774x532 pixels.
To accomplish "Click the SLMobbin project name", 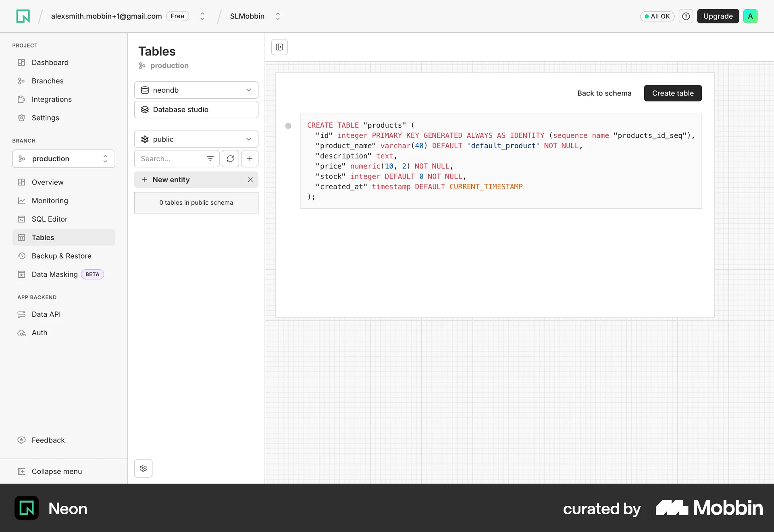I will click(247, 16).
